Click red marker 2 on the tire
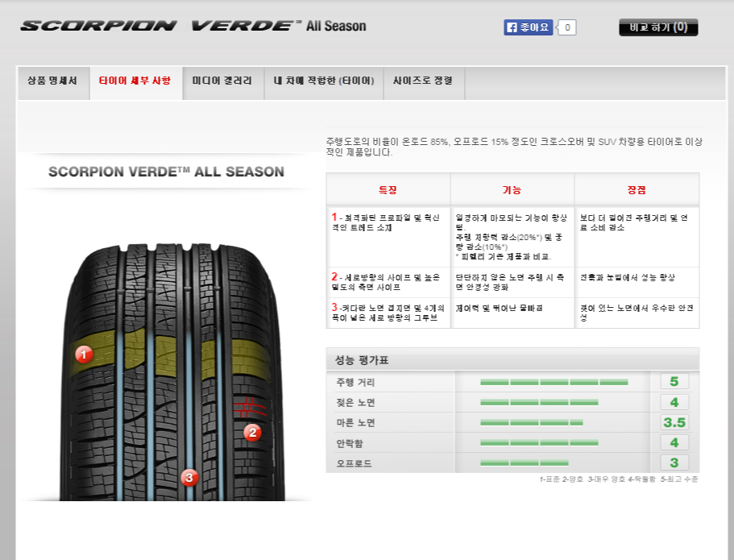The height and width of the screenshot is (560, 734). pos(252,432)
